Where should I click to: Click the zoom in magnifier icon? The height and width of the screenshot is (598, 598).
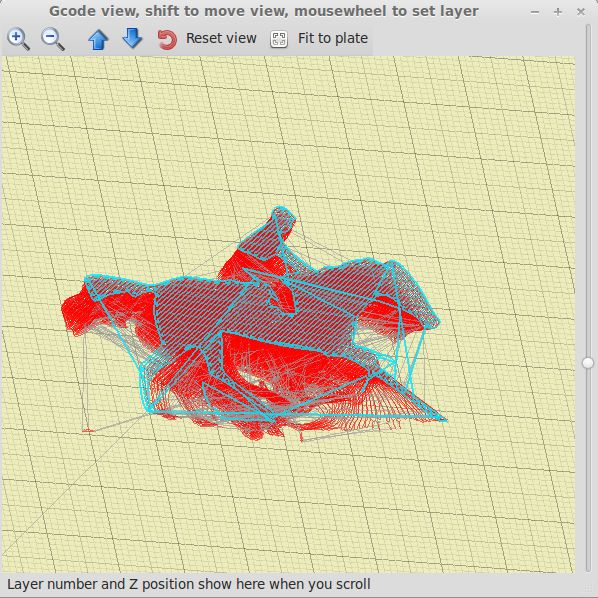click(18, 39)
